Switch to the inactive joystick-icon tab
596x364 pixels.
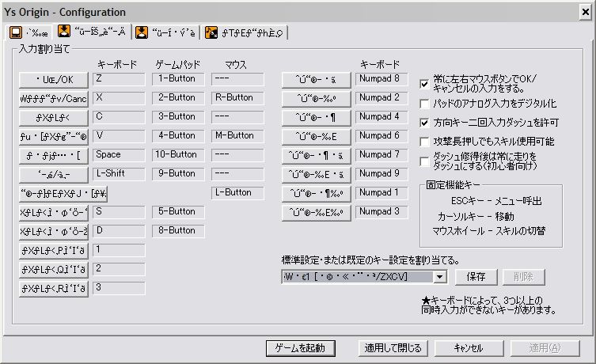tap(165, 32)
